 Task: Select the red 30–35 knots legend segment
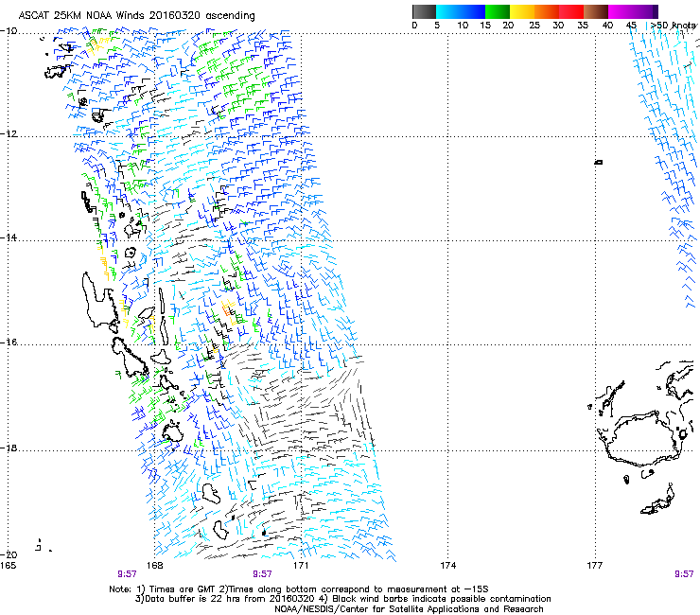click(571, 11)
